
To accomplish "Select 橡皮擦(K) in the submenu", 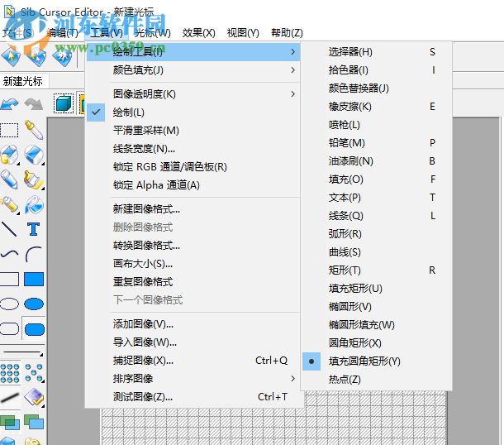I will click(x=377, y=107).
